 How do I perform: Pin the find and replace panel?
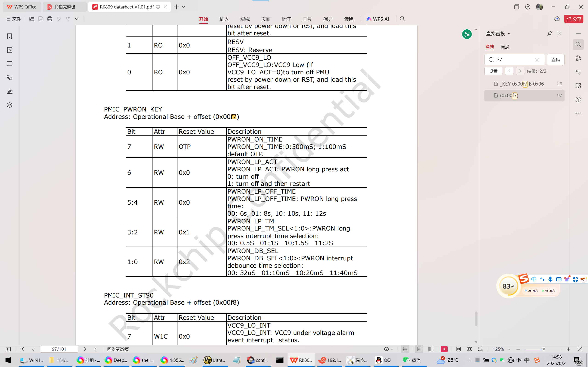pyautogui.click(x=549, y=33)
